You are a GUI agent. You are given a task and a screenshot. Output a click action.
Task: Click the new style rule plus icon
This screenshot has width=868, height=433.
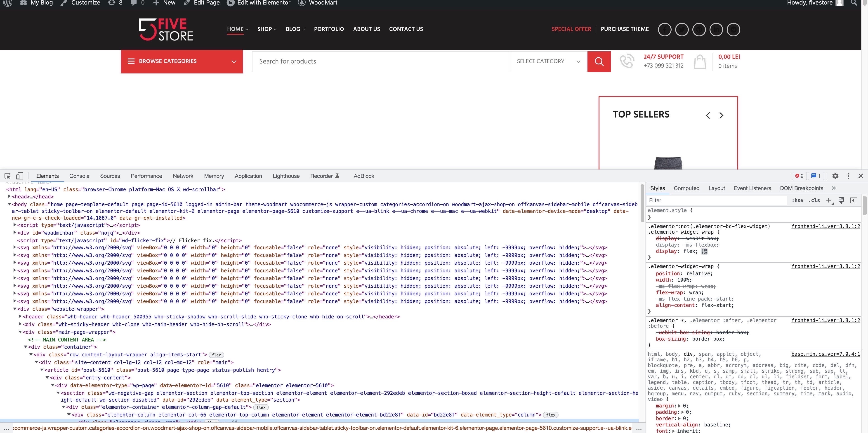click(829, 200)
